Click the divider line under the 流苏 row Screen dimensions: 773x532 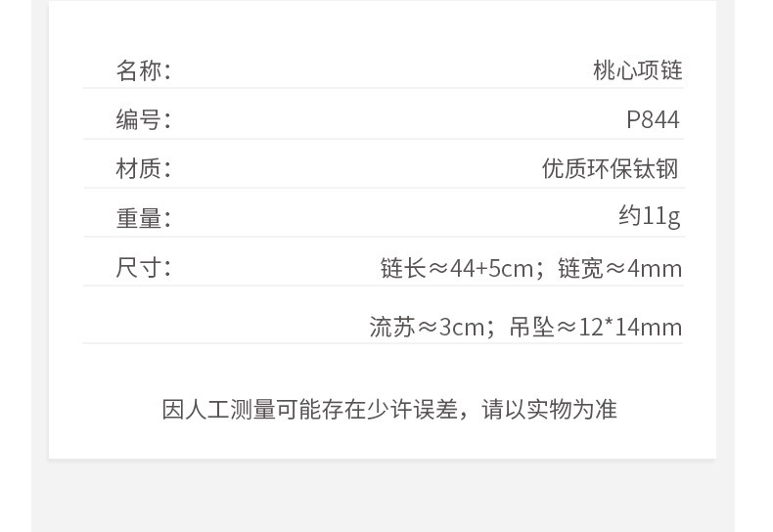383,343
